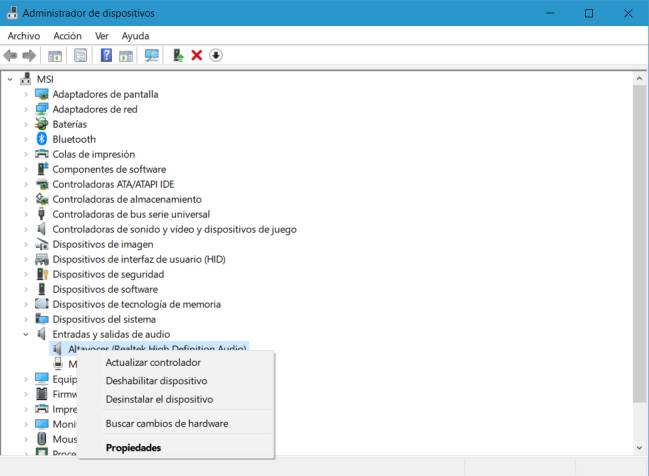Open the Acción menu

67,36
